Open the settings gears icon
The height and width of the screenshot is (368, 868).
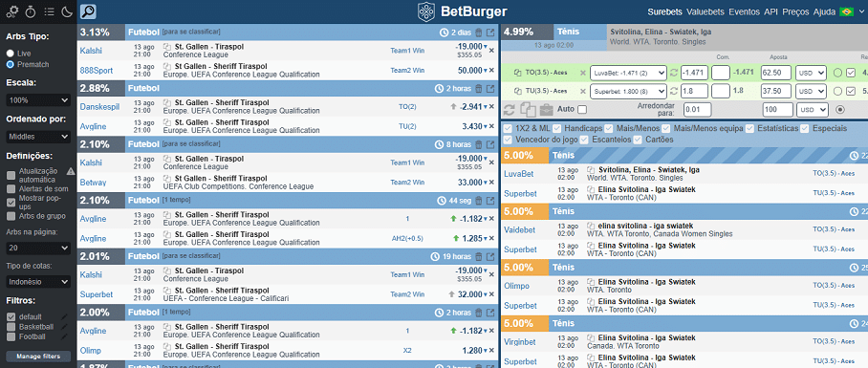(12, 11)
